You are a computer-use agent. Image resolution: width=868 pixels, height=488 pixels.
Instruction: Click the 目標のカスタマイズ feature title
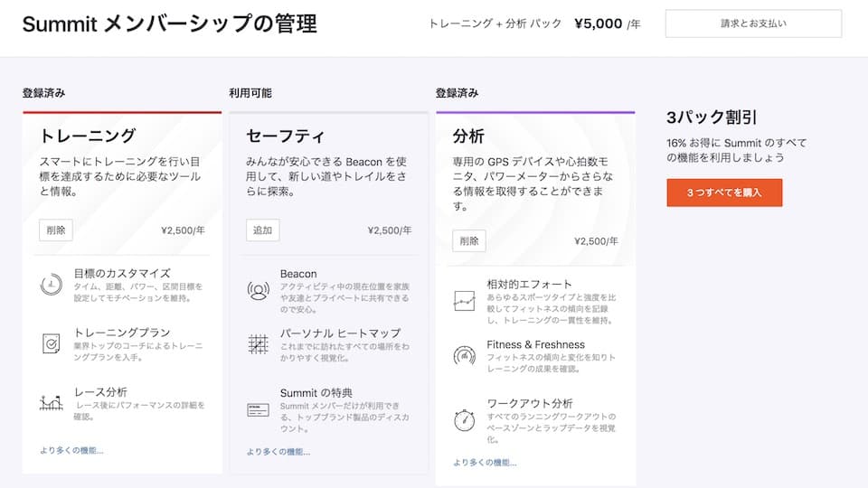(122, 273)
